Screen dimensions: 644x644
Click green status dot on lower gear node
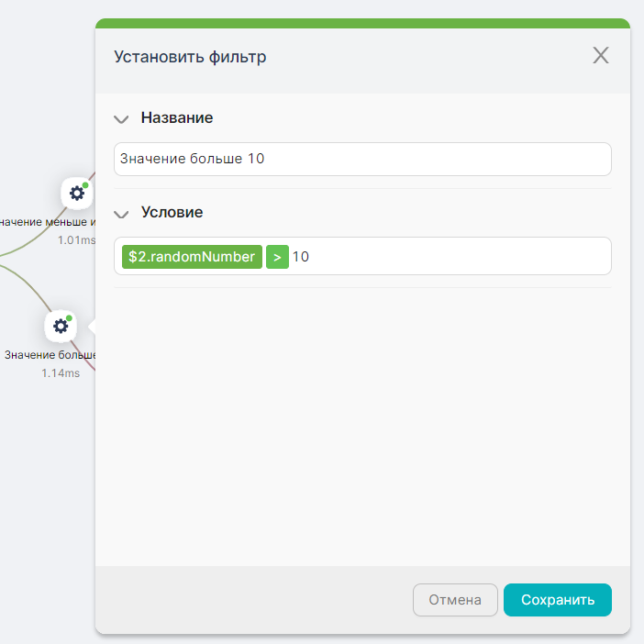coord(69,318)
